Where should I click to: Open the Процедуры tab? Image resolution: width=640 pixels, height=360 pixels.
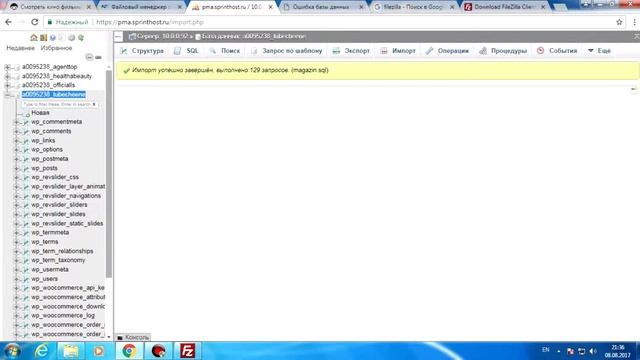pyautogui.click(x=503, y=51)
